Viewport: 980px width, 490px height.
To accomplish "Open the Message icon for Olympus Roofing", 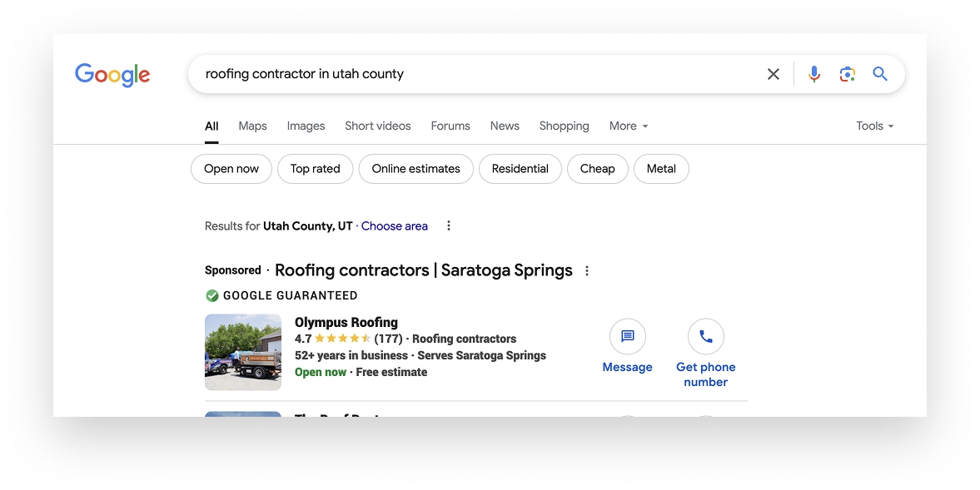I will click(x=628, y=336).
